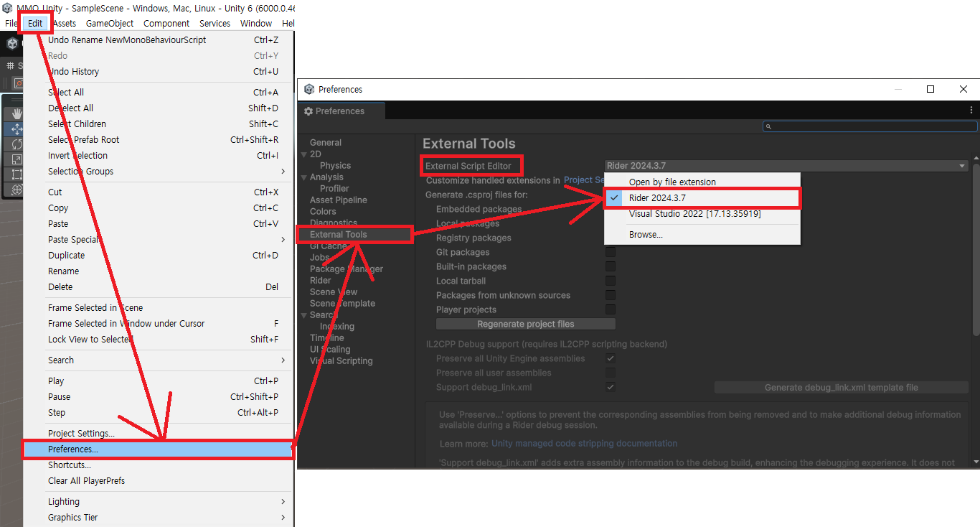
Task: Click the Unity logo in main title bar
Action: point(7,7)
